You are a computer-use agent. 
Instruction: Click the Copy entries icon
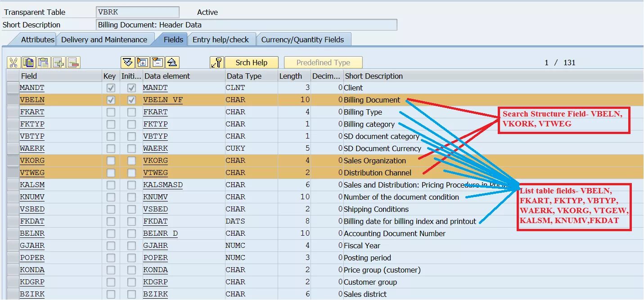[x=28, y=62]
